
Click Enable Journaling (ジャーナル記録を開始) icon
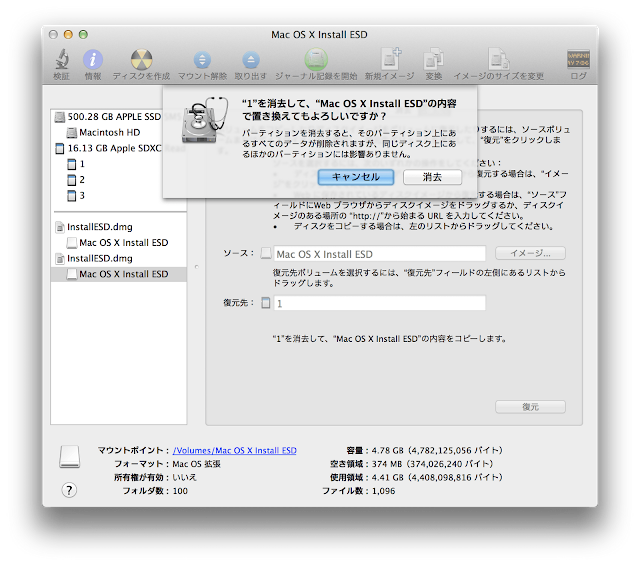tap(316, 60)
